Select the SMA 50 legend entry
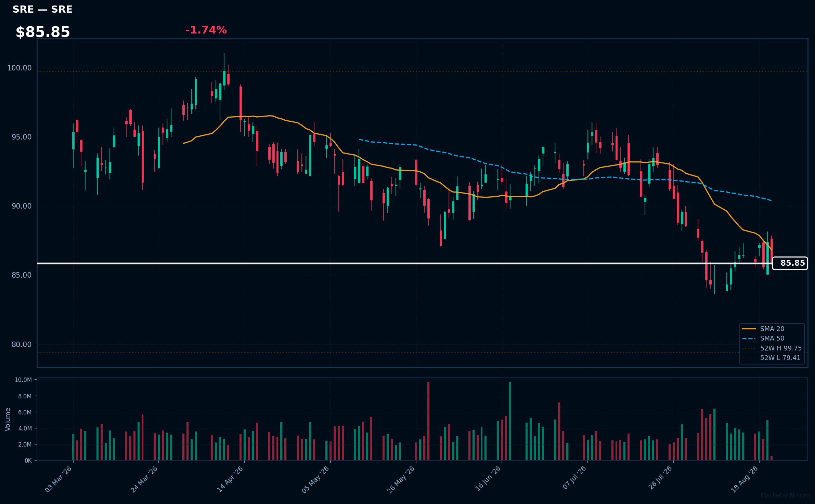Image resolution: width=815 pixels, height=504 pixels. click(763, 338)
